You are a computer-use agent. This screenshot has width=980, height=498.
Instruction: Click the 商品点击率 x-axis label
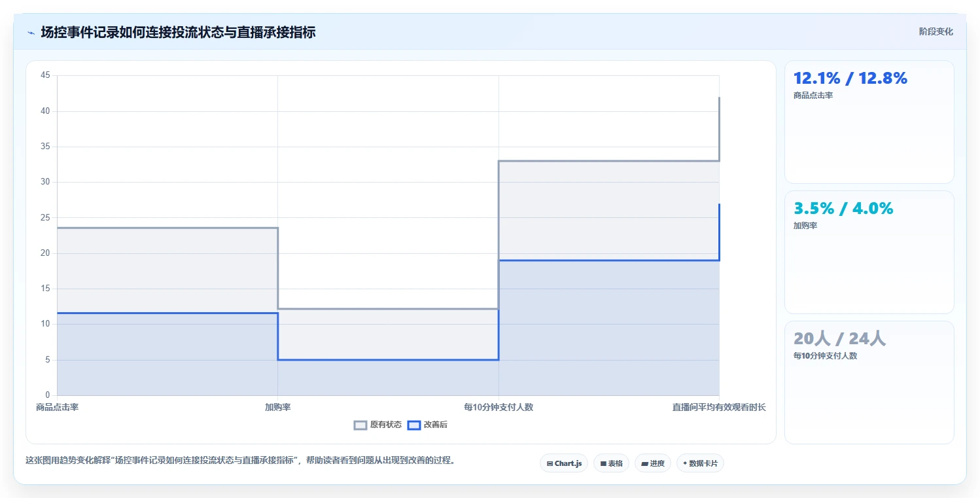click(x=58, y=407)
